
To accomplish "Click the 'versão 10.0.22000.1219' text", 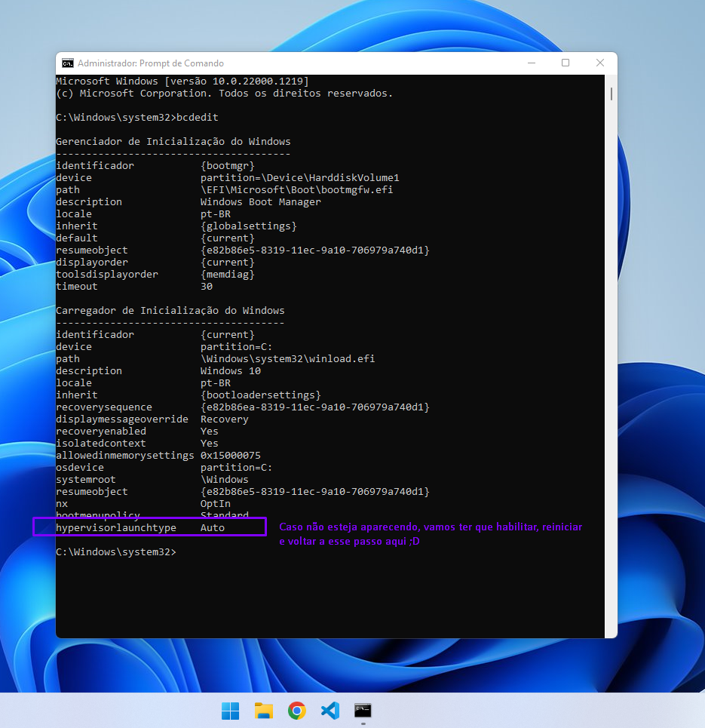I will [237, 81].
